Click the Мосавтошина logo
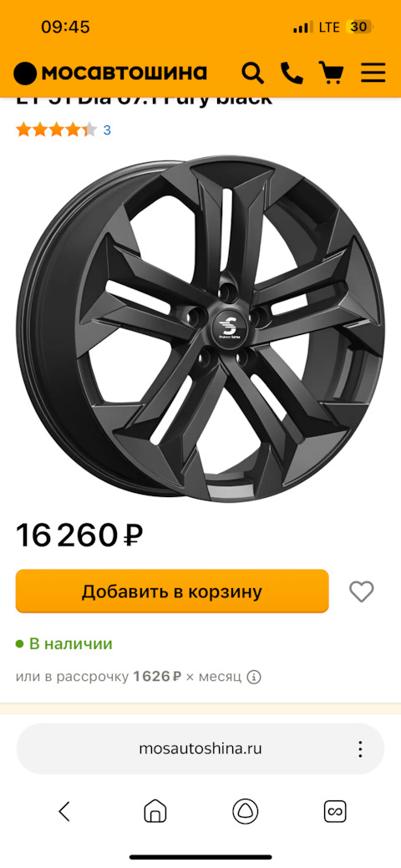 coord(110,73)
